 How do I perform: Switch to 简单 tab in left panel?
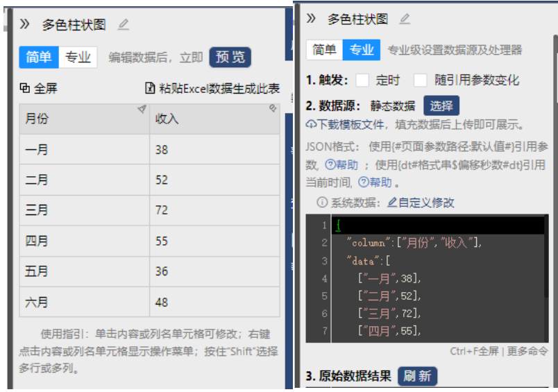(39, 57)
